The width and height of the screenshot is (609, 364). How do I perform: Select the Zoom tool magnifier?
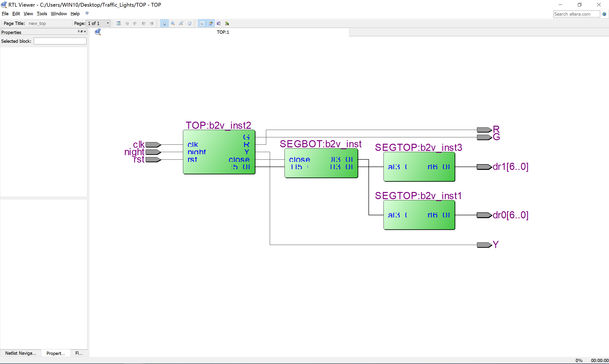173,23
